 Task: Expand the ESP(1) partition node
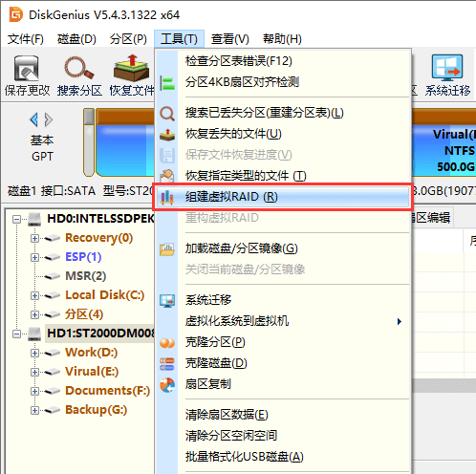point(34,257)
